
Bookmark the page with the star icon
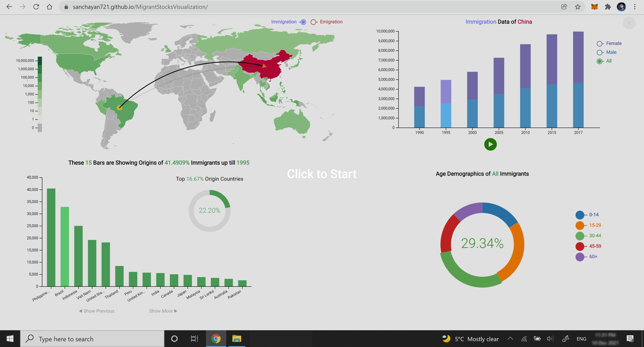577,7
